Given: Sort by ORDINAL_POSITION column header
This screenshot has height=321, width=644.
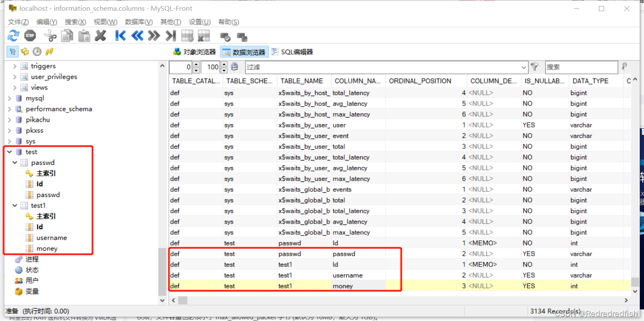Looking at the screenshot, I should click(x=426, y=81).
